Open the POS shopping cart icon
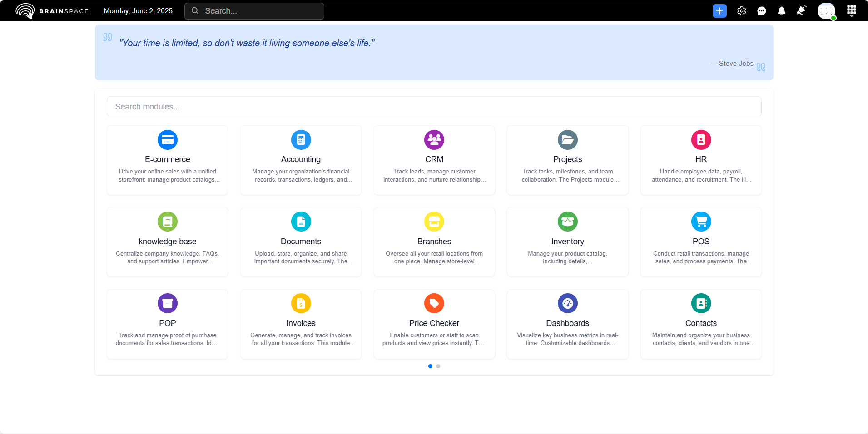Viewport: 868px width, 434px height. coord(701,222)
